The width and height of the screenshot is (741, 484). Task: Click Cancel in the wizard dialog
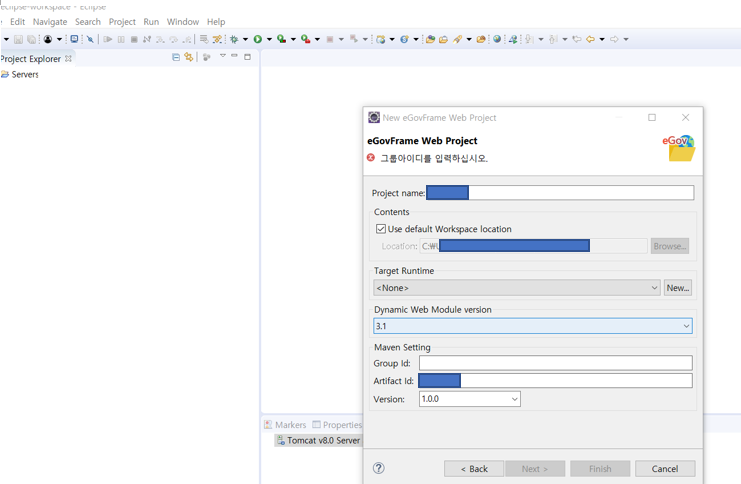point(665,469)
